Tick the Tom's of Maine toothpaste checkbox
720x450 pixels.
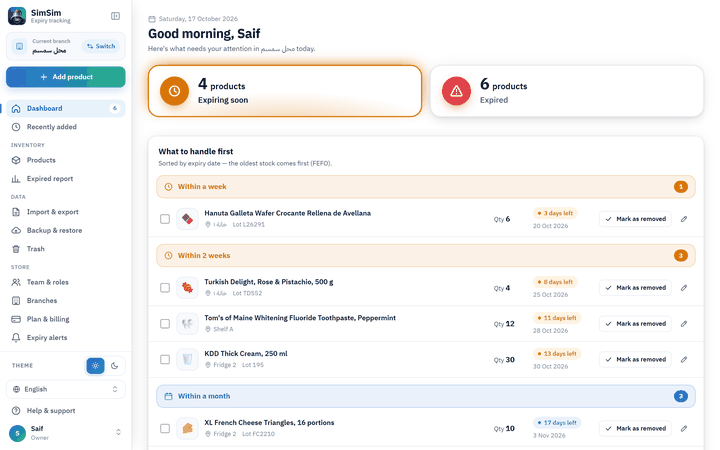(165, 324)
